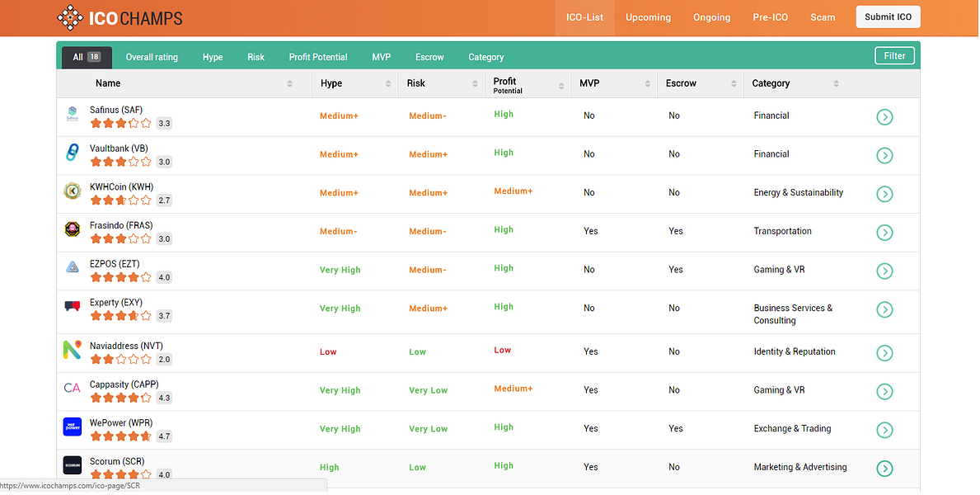Open Frasindo row arrow icon
980x495 pixels.
coord(884,233)
